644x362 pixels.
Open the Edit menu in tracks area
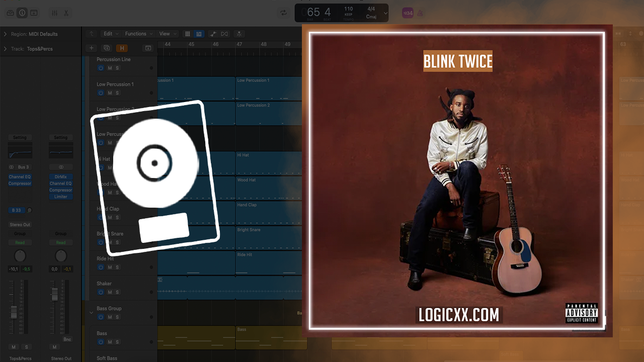tap(111, 34)
